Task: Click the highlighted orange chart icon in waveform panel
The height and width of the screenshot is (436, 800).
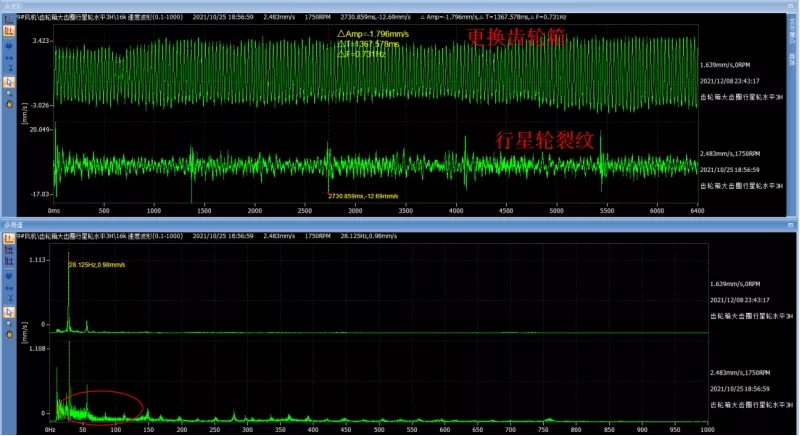Action: click(9, 30)
